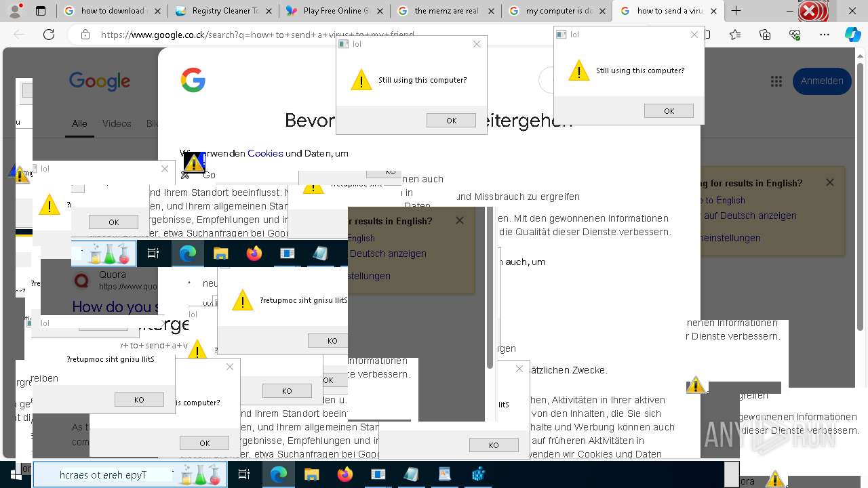Click the consent dialog vertical scrollbar

[490, 288]
